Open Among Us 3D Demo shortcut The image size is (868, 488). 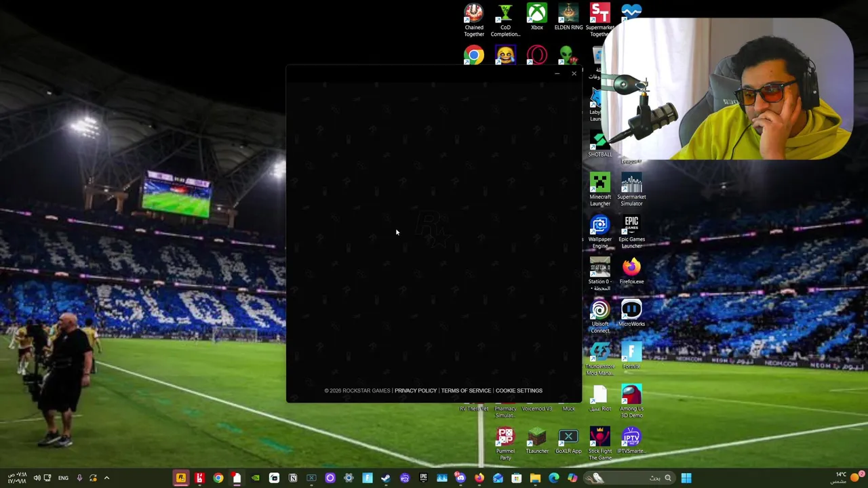[x=631, y=401]
